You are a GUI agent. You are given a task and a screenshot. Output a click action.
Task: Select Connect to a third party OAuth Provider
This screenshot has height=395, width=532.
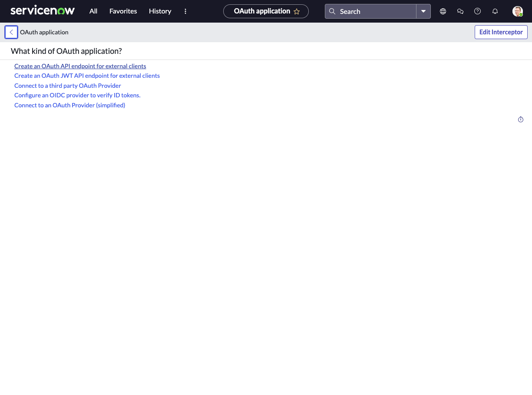[68, 86]
